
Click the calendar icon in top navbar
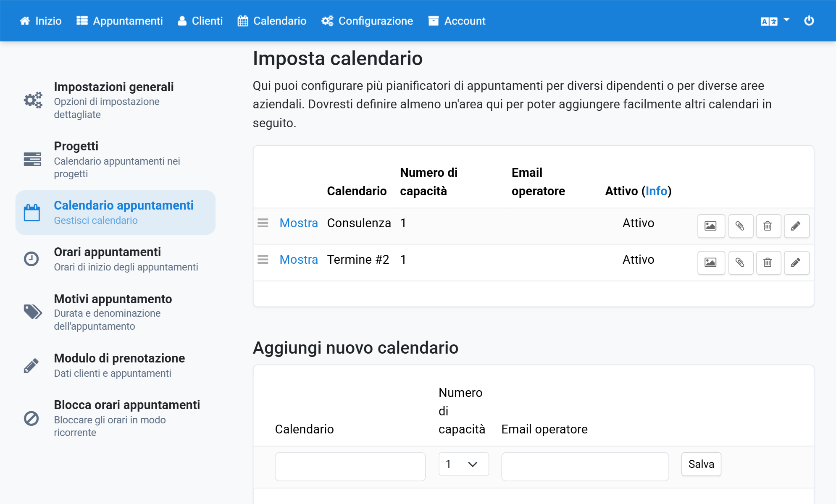pyautogui.click(x=243, y=21)
